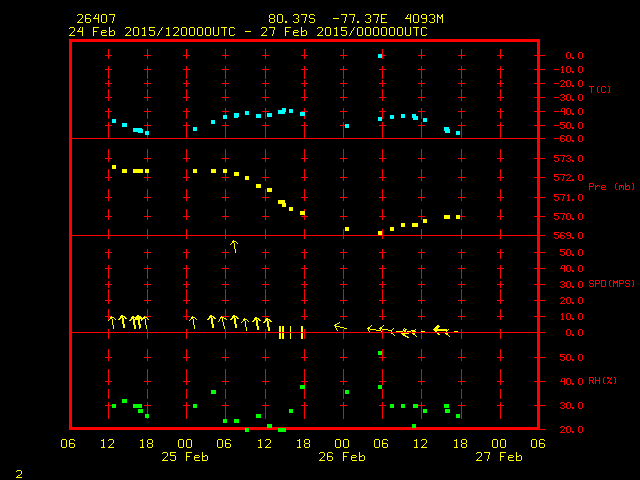Image resolution: width=640 pixels, height=480 pixels.
Task: Click the isolated cyan point near 0.0 temperature
Action: pyautogui.click(x=380, y=56)
